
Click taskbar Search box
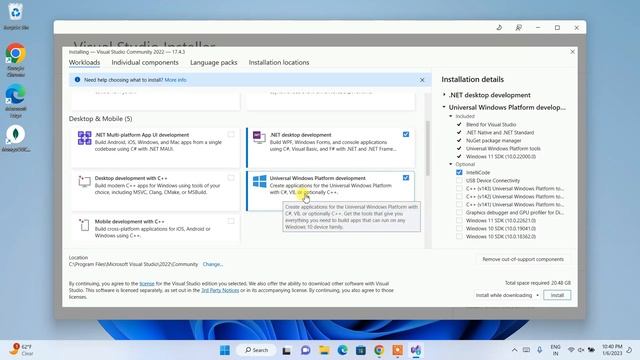pyautogui.click(x=256, y=350)
